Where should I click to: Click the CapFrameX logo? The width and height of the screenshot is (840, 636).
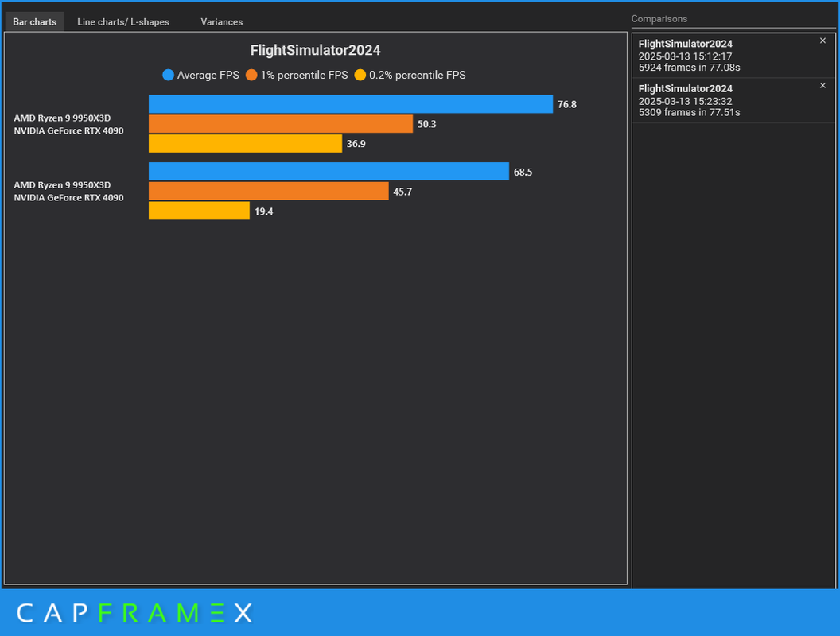[x=134, y=613]
